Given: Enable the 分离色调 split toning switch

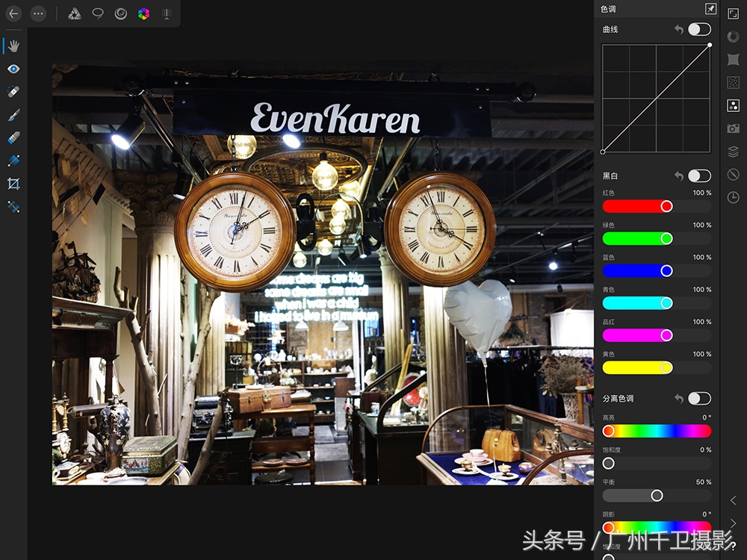Looking at the screenshot, I should pos(699,399).
